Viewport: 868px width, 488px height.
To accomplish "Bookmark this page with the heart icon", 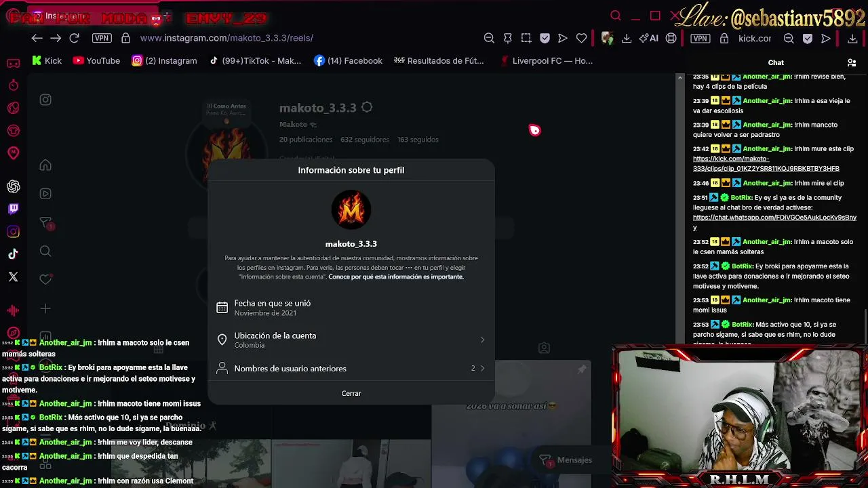I will tap(581, 38).
